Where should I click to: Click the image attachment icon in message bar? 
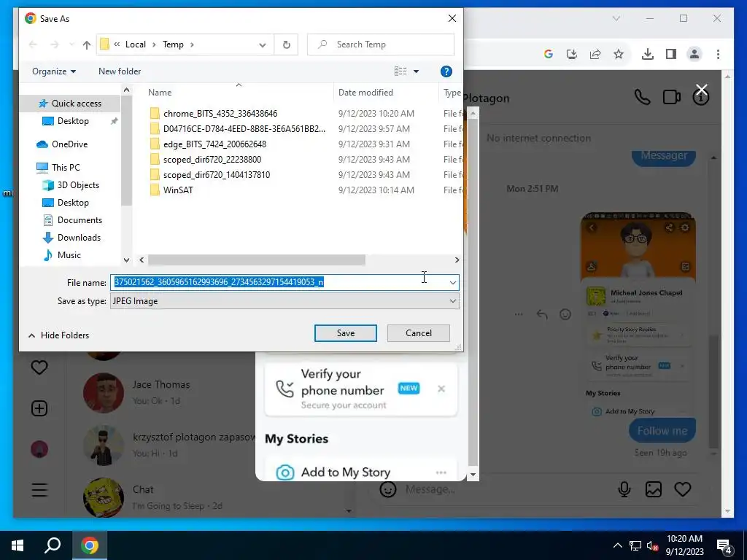tap(653, 489)
